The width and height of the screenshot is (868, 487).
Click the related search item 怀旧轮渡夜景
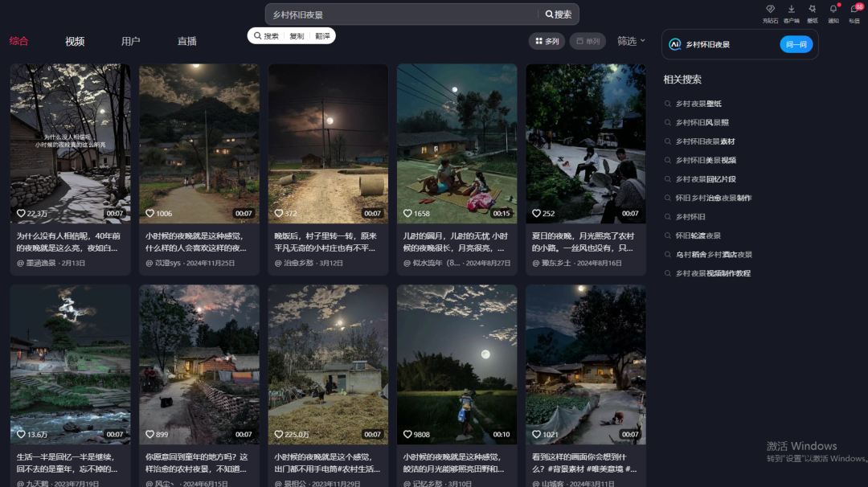(x=698, y=235)
